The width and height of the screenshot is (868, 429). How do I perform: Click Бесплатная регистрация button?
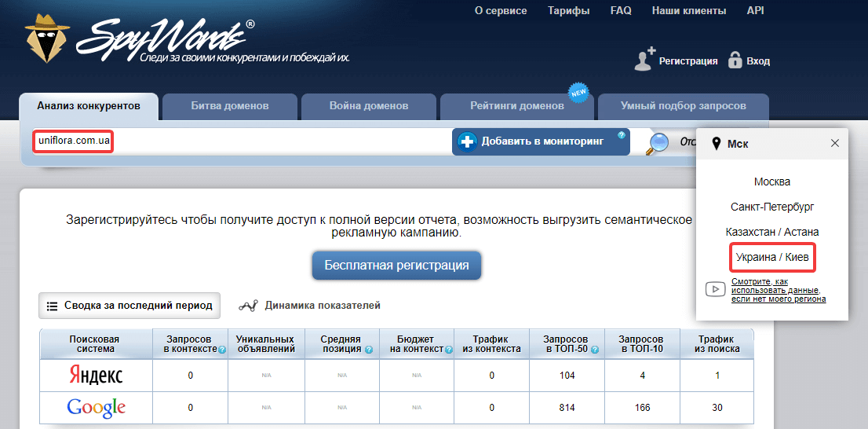coord(396,265)
